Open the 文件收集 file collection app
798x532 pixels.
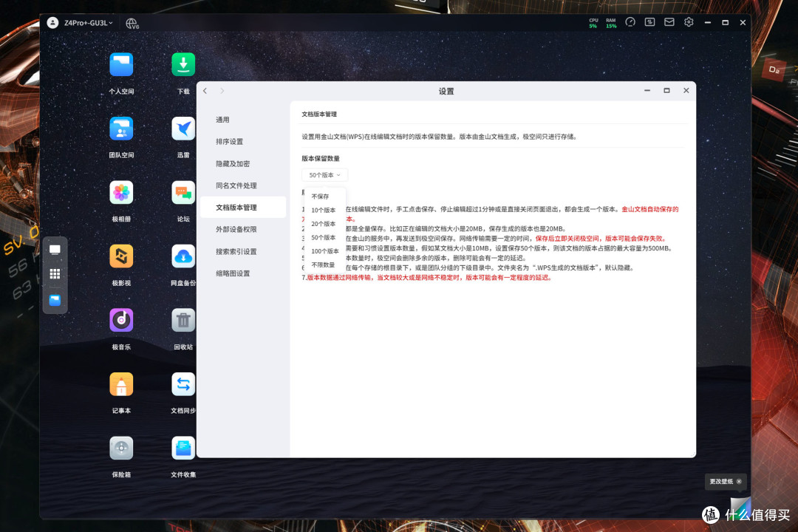pyautogui.click(x=183, y=448)
